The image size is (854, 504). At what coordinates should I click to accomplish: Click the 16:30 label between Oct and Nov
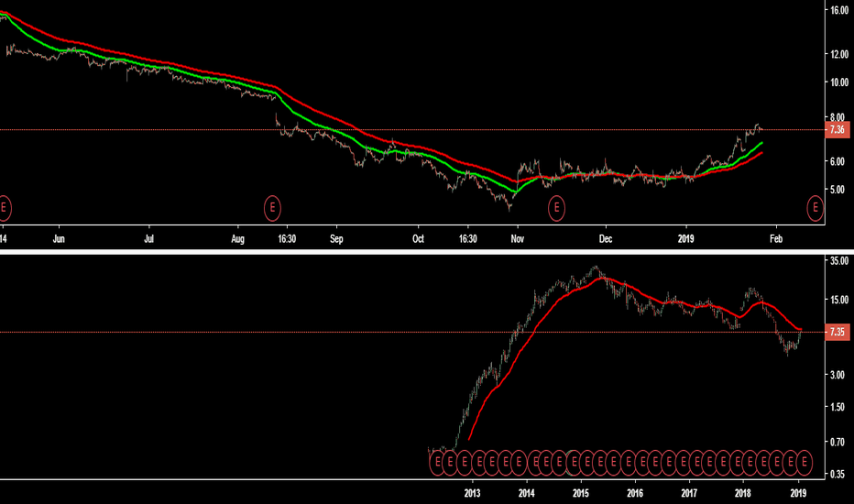coord(468,238)
